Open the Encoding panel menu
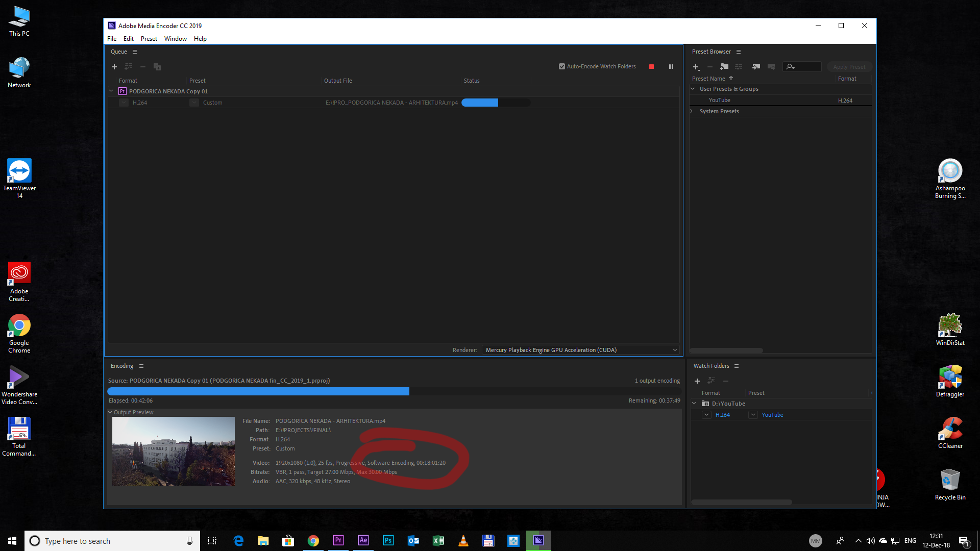The width and height of the screenshot is (980, 551). tap(141, 366)
